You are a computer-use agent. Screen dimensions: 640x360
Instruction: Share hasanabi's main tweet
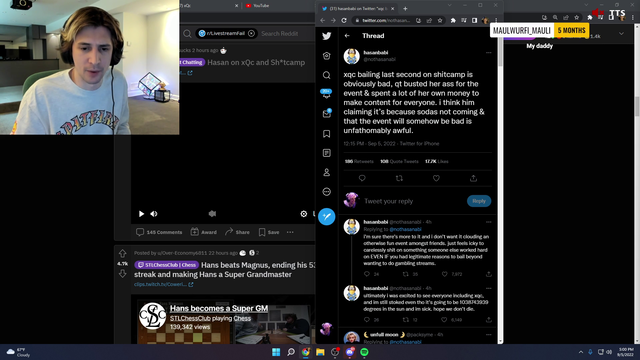click(473, 178)
